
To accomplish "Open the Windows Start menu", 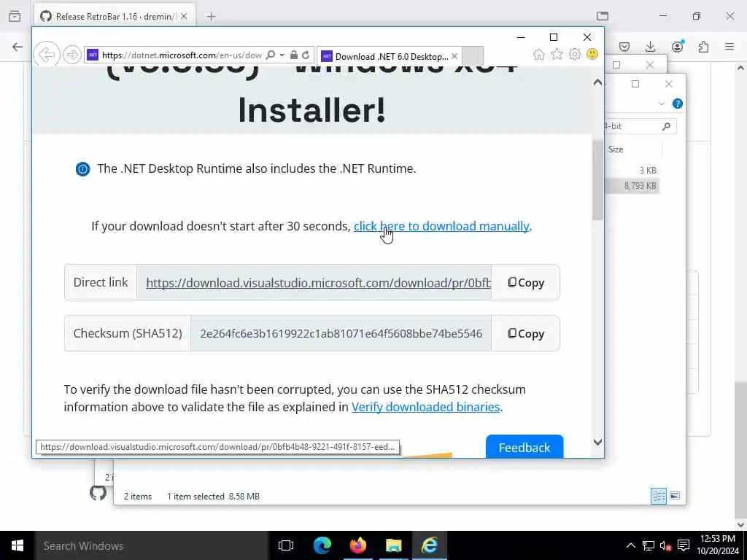I will pos(18,545).
